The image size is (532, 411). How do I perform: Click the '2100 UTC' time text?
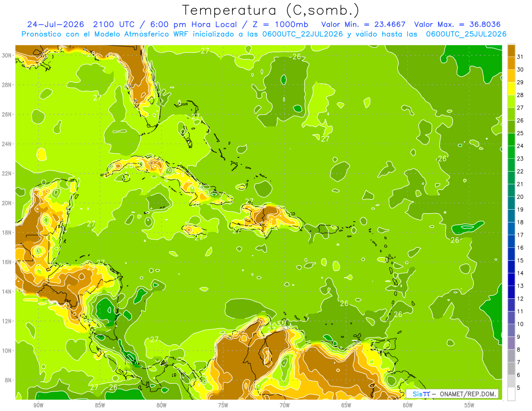114,24
